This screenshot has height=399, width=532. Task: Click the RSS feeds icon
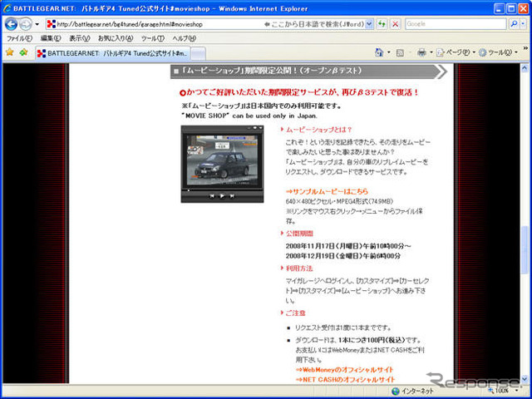400,53
